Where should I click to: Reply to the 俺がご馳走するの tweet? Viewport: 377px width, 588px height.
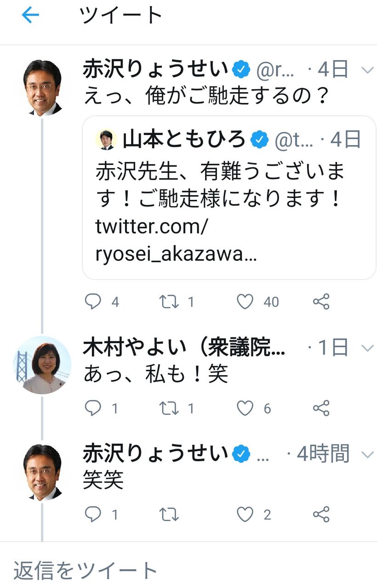point(93,301)
